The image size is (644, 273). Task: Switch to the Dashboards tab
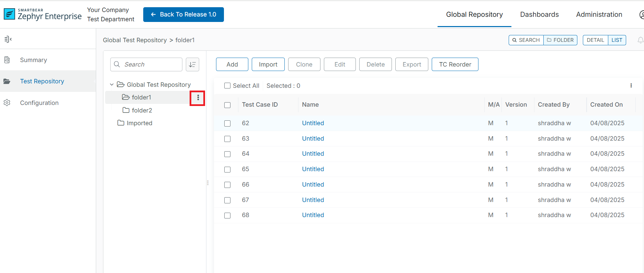pyautogui.click(x=539, y=14)
